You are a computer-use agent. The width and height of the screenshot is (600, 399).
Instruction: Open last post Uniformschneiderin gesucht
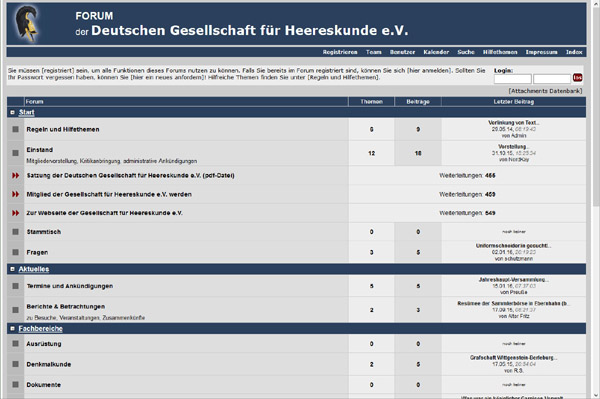(514, 246)
